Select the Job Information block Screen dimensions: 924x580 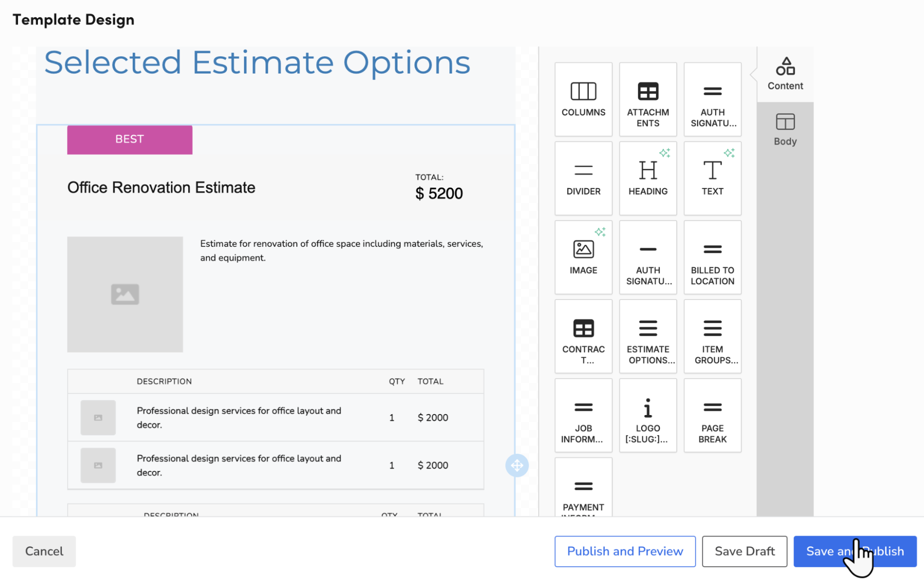tap(583, 415)
